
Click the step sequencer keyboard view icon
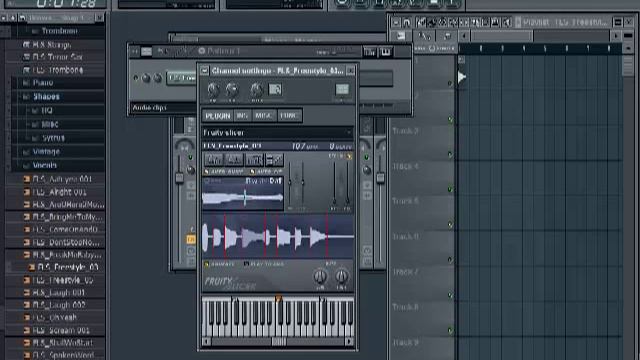coord(386,52)
